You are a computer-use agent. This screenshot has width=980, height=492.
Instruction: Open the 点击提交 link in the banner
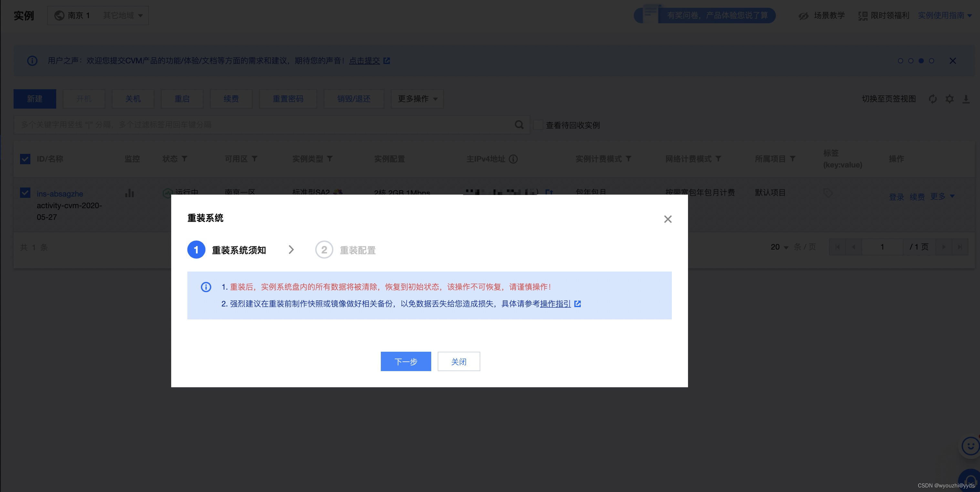(364, 60)
